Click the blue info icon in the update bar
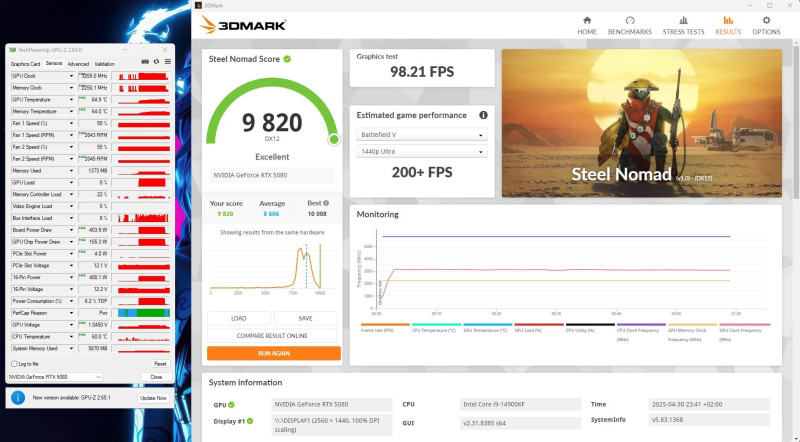The image size is (800, 442). tap(18, 398)
